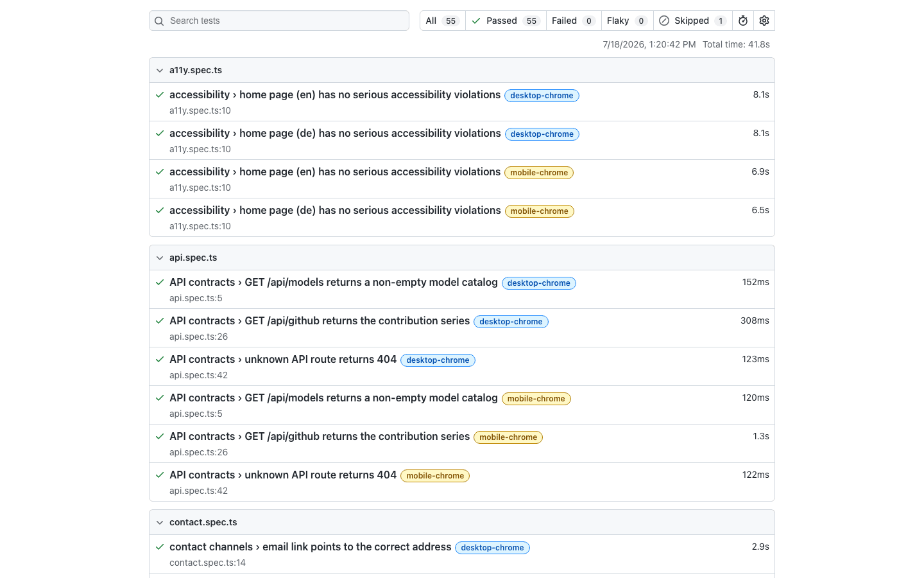Click passed checkmark of 8.1s home page (de) test
Viewport: 924px width, 578px height.
(x=160, y=134)
